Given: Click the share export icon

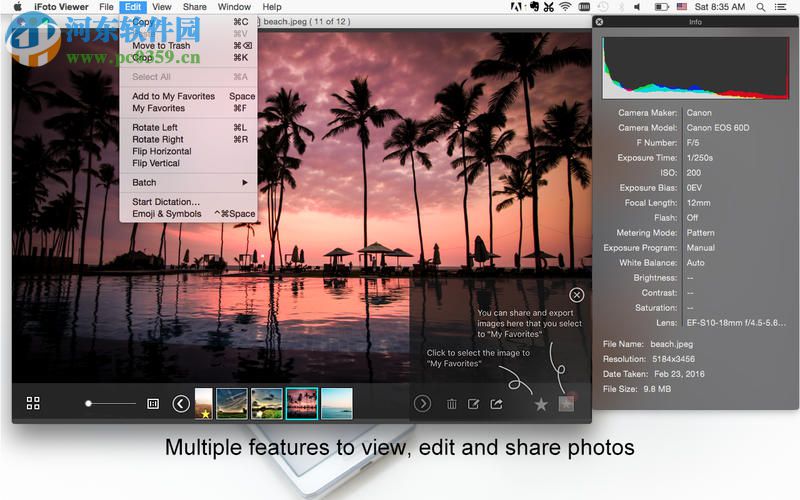Looking at the screenshot, I should click(496, 404).
